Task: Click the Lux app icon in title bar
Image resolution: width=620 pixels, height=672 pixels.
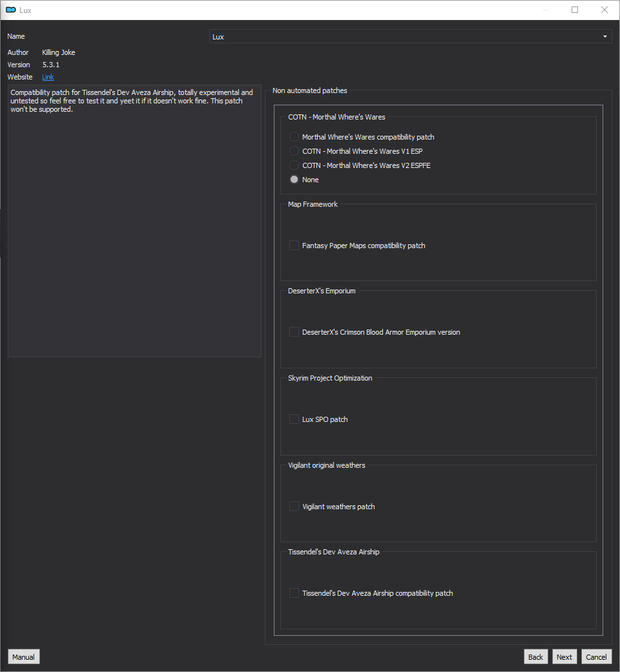Action: click(x=10, y=10)
